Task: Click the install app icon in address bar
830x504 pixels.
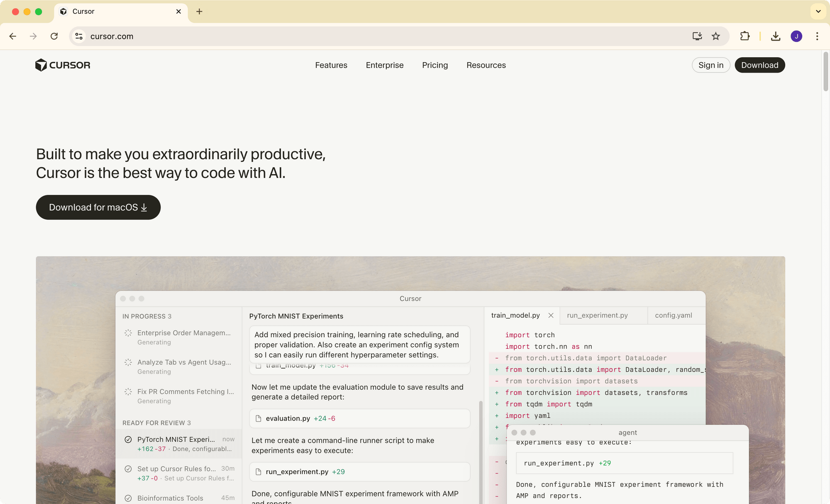Action: (697, 36)
